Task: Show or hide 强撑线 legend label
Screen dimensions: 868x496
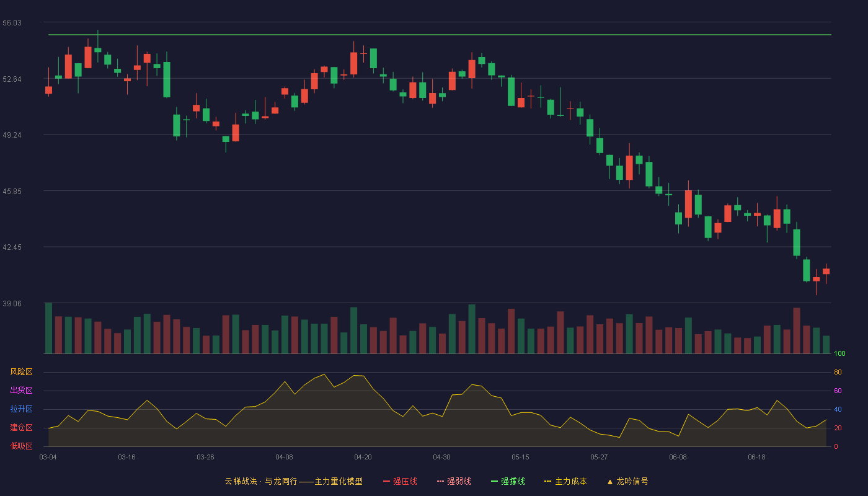Action: [x=513, y=481]
